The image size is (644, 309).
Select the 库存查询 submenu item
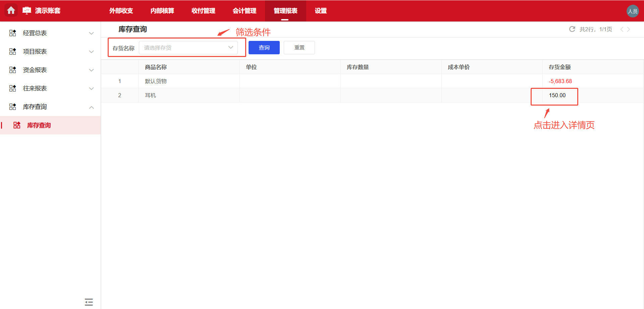click(39, 125)
